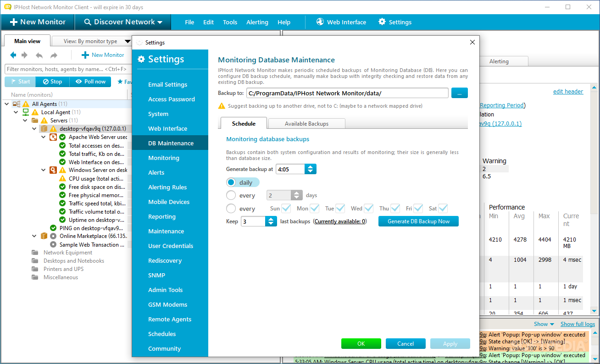Viewport: 600px width, 364px height.
Task: Click the All Agents network icon
Action: pyautogui.click(x=17, y=104)
